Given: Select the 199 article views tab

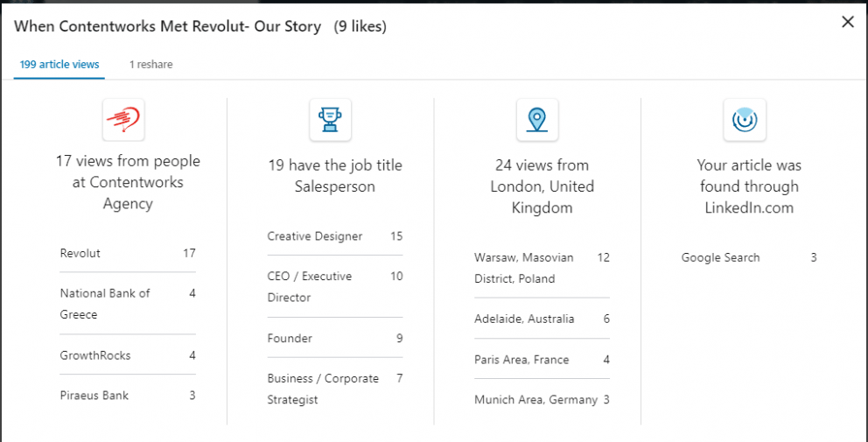Looking at the screenshot, I should point(59,65).
